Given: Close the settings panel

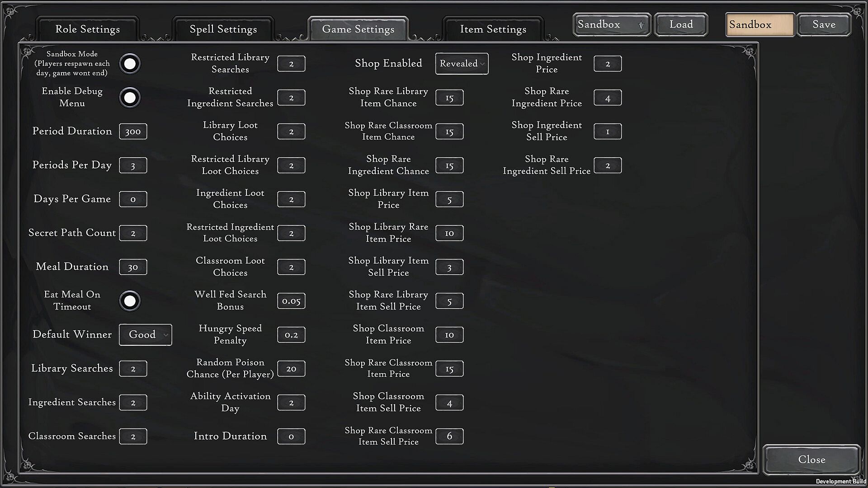Looking at the screenshot, I should click(811, 460).
